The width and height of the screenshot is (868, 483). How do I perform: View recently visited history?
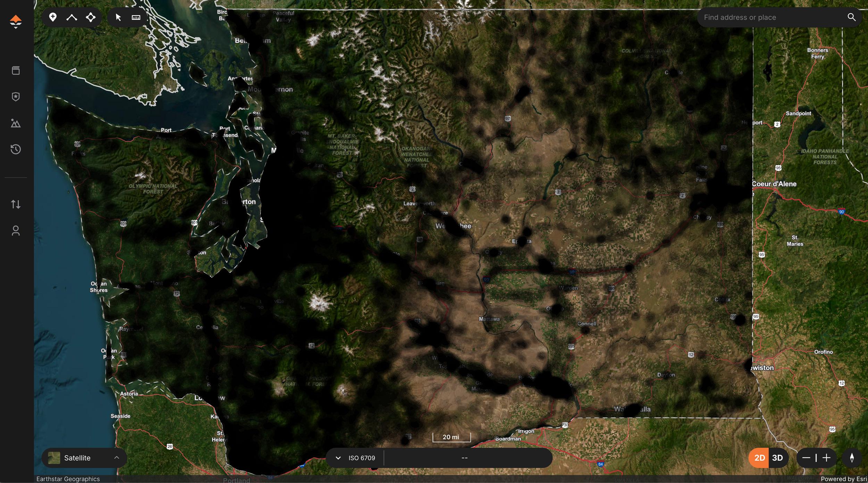16,150
